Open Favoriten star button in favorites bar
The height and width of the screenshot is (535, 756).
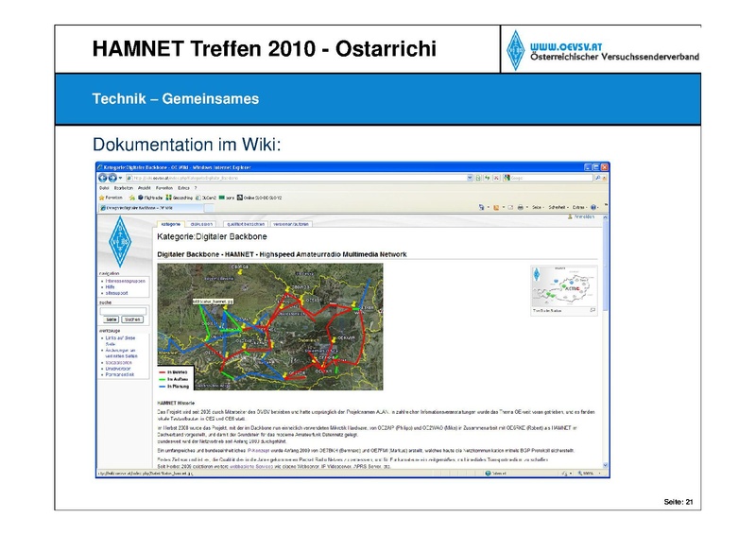(111, 198)
